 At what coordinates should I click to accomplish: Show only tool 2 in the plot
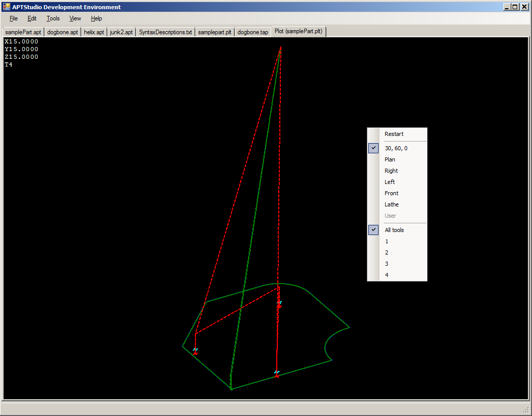(x=397, y=252)
